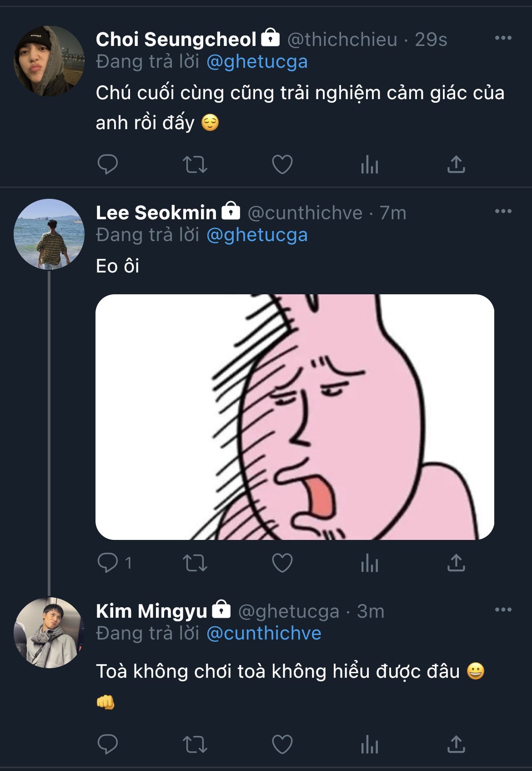
Task: Open Kim Mingyu's profile picture
Action: 49,633
